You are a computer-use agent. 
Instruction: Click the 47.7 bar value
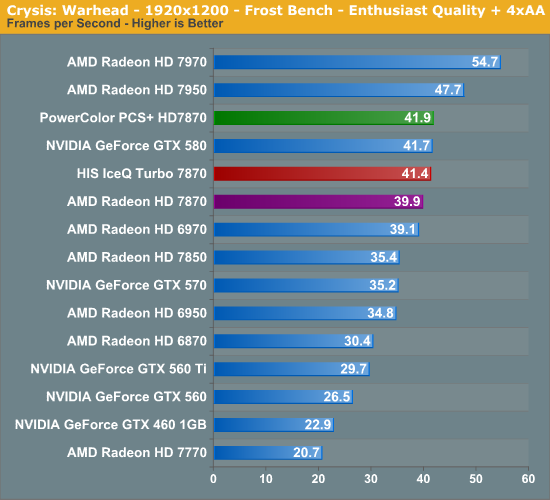tap(448, 90)
